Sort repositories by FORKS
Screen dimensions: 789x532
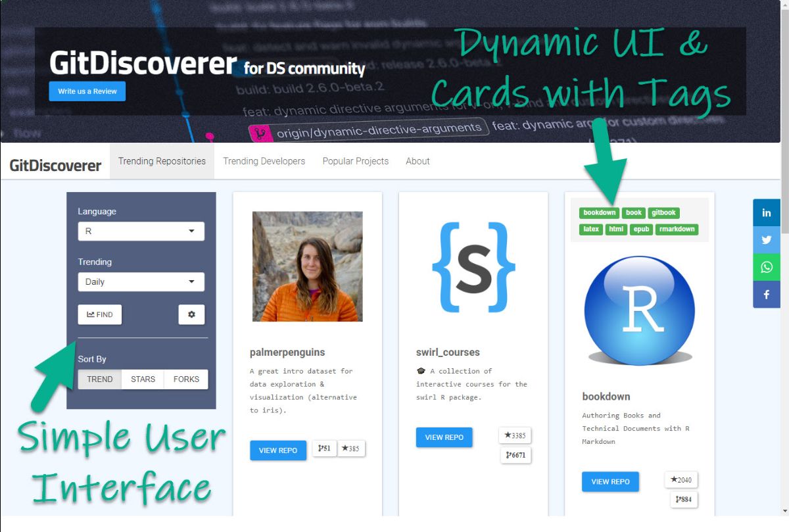[x=186, y=379]
